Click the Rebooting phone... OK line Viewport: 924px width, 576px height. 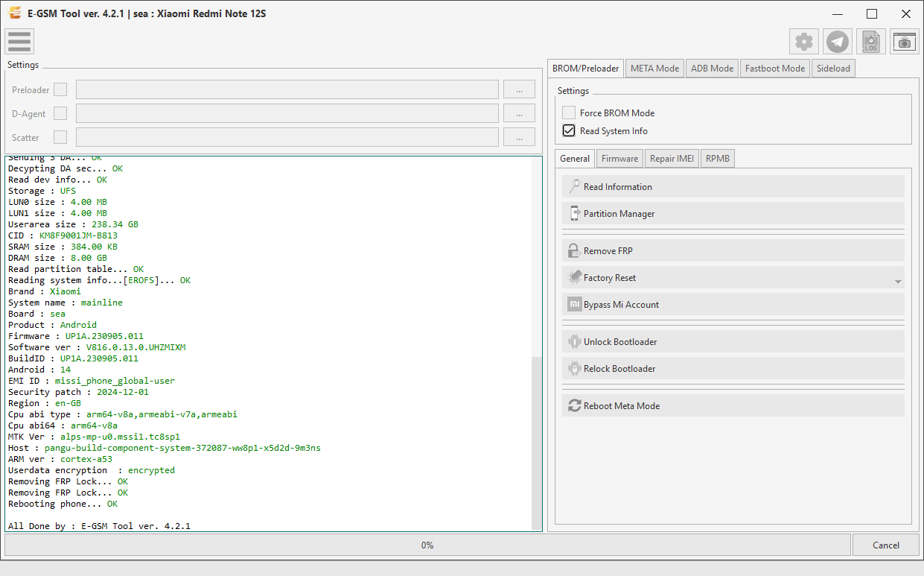[x=63, y=504]
